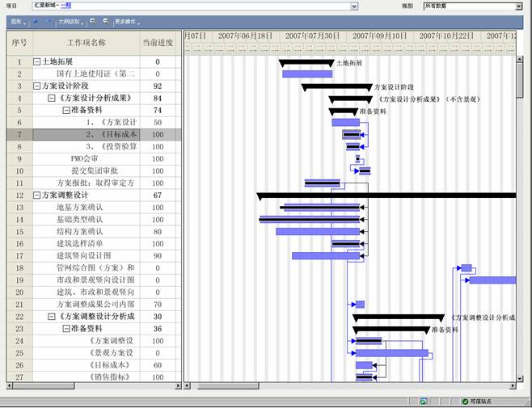The width and height of the screenshot is (532, 408).
Task: Open the 图形 toolbar menu
Action: point(17,21)
